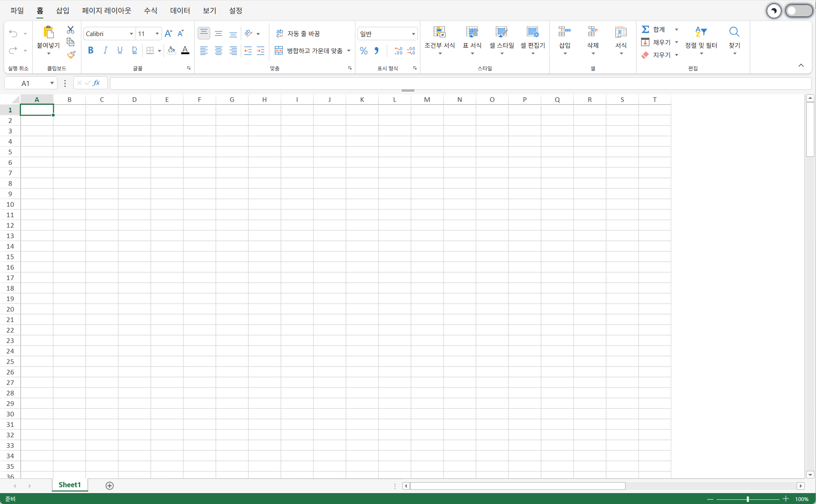The height and width of the screenshot is (504, 816).
Task: Click the zoom slider handle
Action: (x=748, y=499)
